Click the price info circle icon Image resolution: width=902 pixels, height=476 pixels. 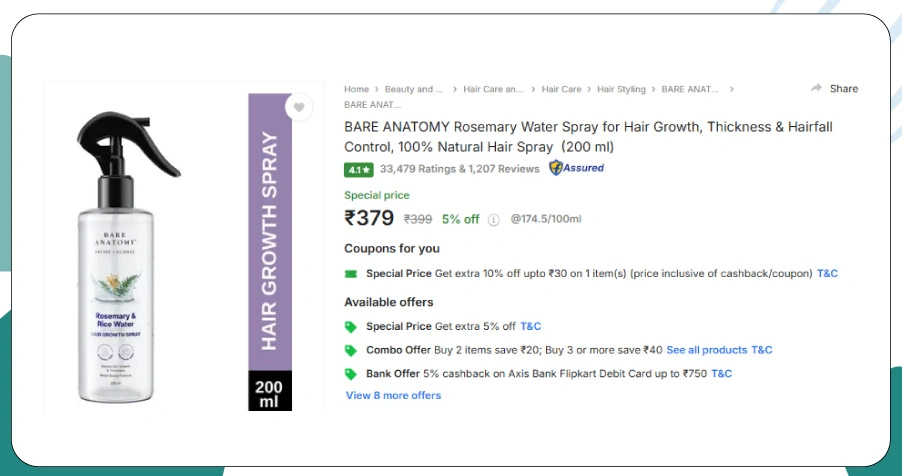pos(493,219)
